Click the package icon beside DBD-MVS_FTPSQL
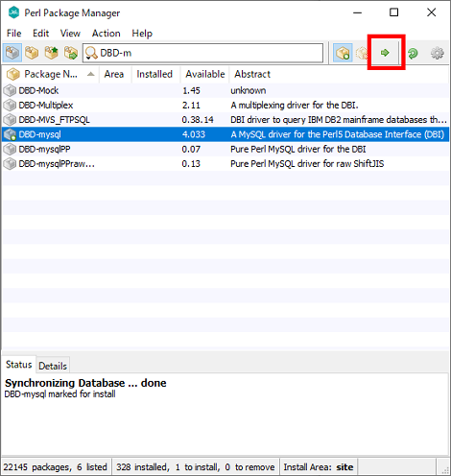Screen dimensions: 451x476 pos(10,120)
